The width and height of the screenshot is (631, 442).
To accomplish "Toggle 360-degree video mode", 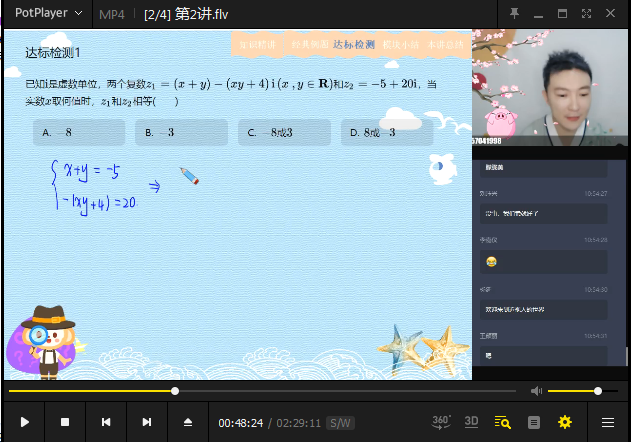I will pyautogui.click(x=441, y=422).
